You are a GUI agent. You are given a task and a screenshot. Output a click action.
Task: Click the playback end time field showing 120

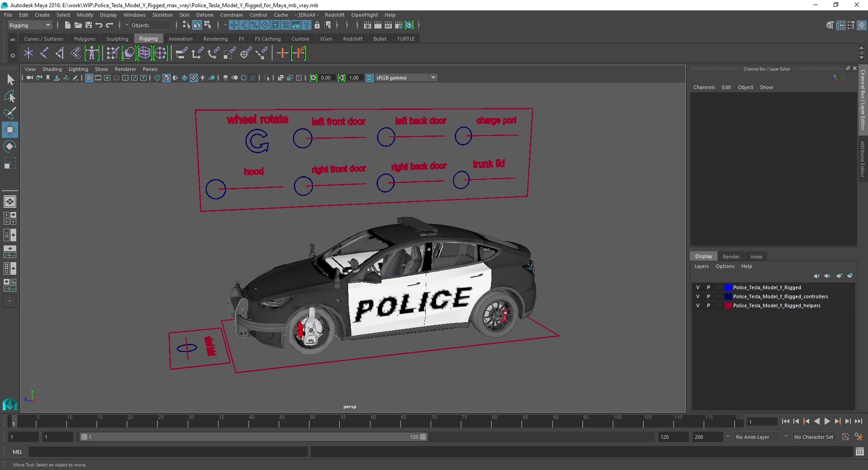tap(673, 437)
